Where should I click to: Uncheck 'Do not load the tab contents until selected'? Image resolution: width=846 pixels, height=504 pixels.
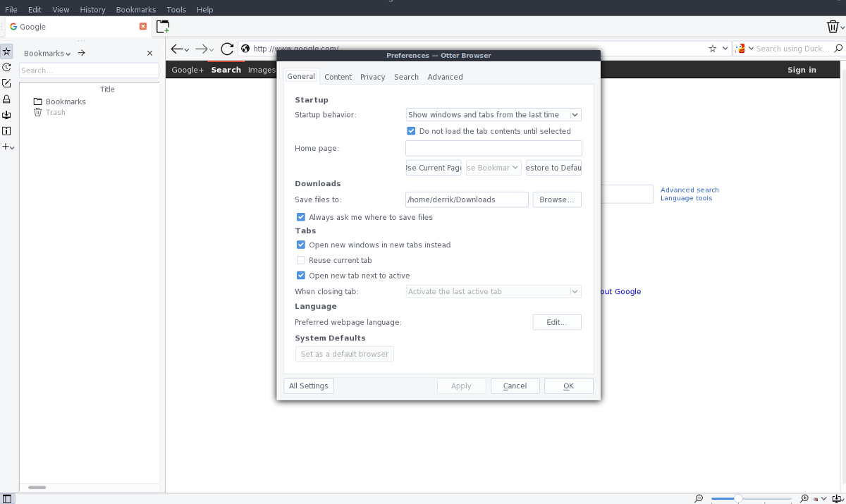tap(411, 130)
